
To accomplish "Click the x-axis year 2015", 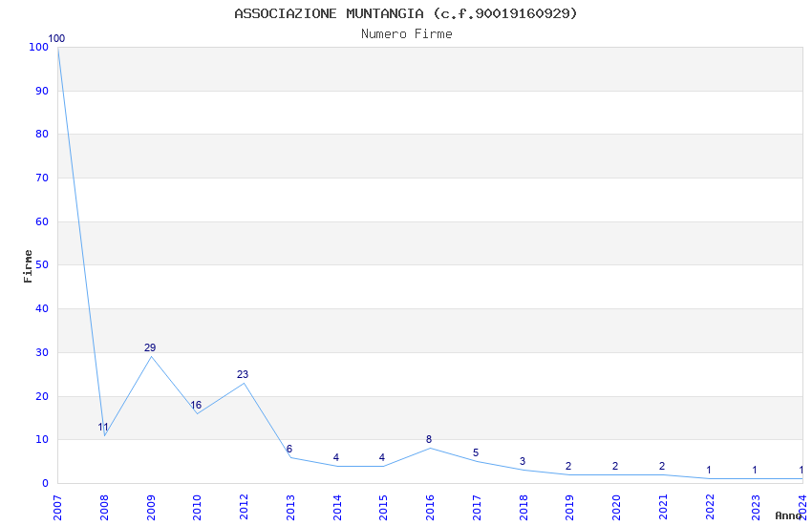I will [x=383, y=508].
